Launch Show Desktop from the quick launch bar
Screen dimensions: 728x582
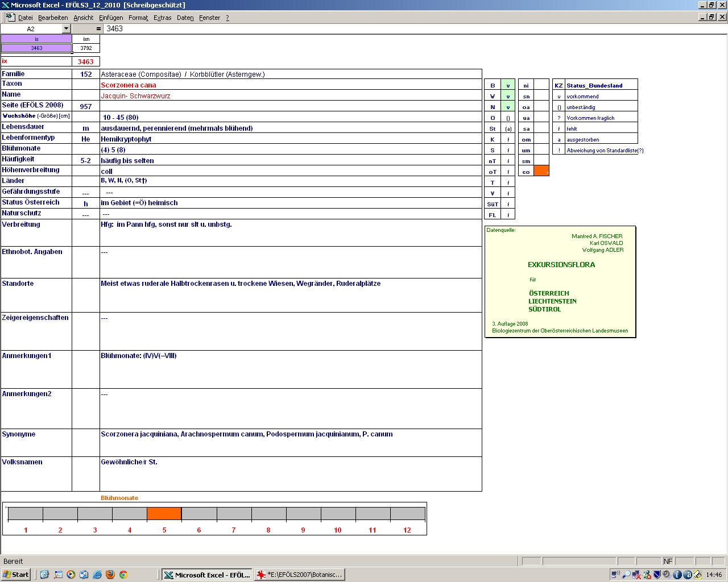(x=58, y=575)
